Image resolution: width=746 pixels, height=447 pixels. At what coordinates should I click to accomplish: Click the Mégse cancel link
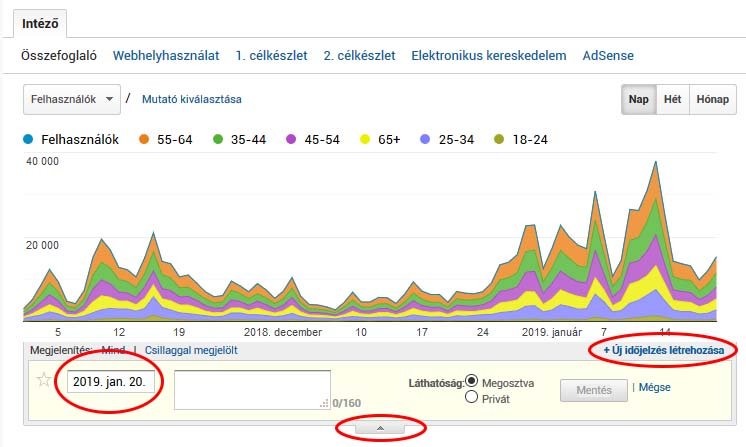coord(654,387)
